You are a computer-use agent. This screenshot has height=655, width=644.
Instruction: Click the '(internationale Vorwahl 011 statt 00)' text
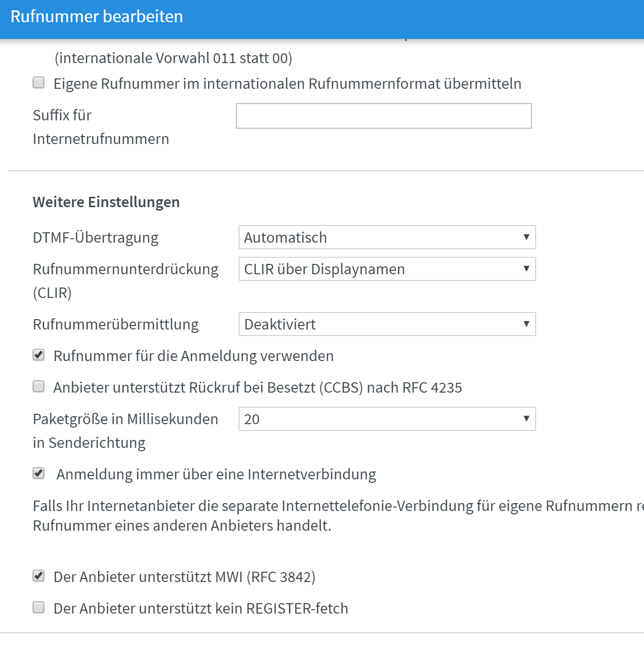173,58
